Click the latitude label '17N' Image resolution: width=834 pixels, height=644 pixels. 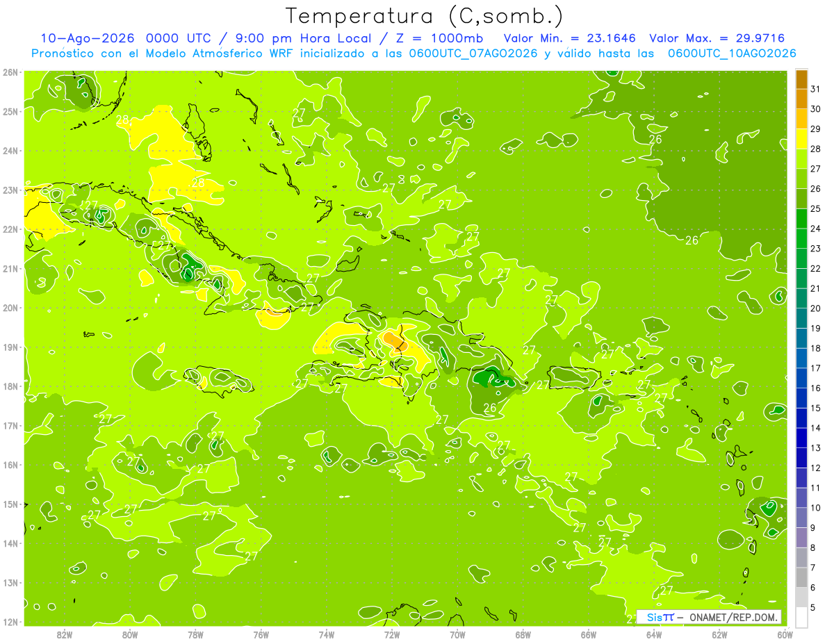[x=10, y=425]
